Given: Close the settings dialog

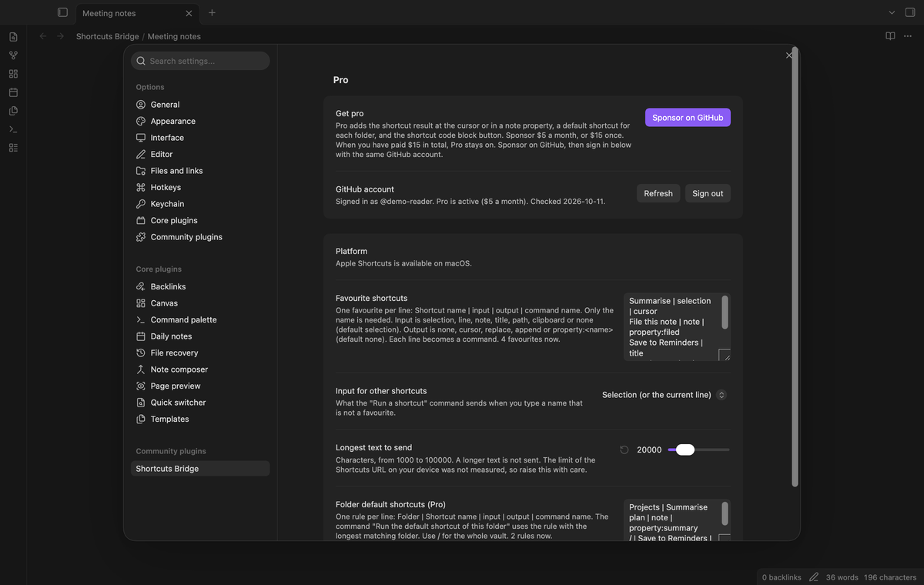Looking at the screenshot, I should 788,55.
